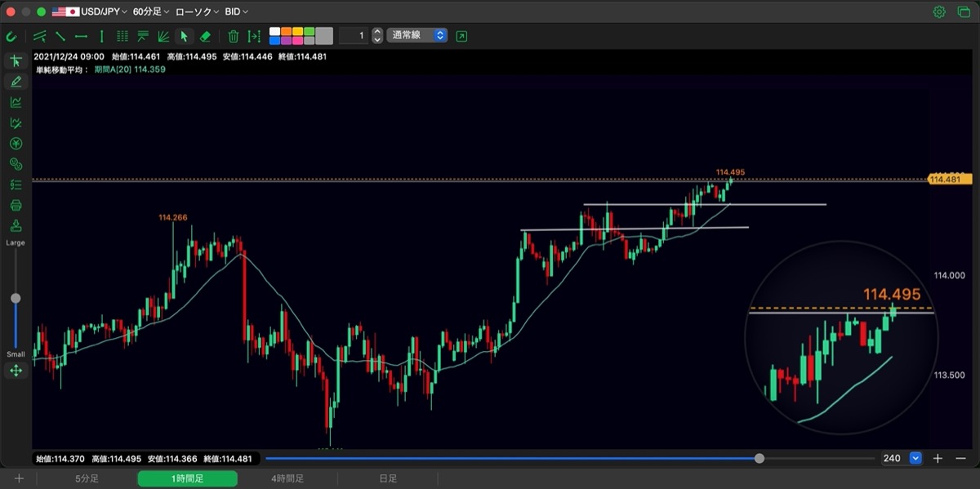
Task: Click the trash can delete icon
Action: [233, 36]
